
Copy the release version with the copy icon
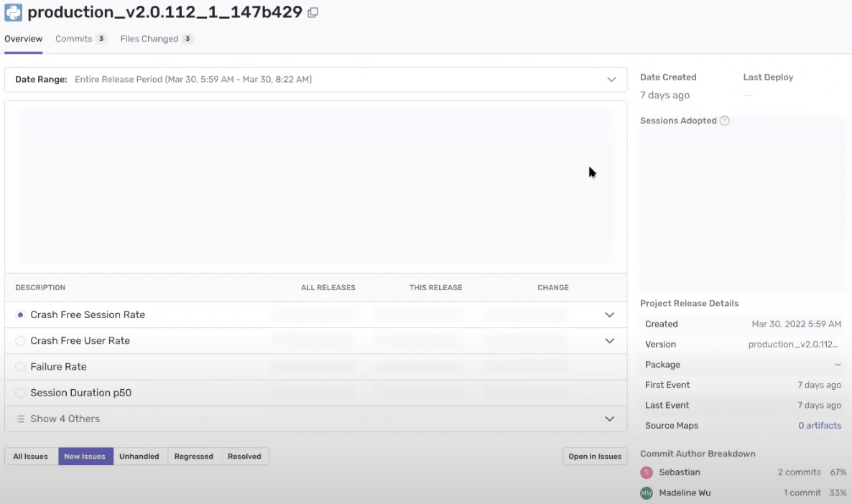312,12
